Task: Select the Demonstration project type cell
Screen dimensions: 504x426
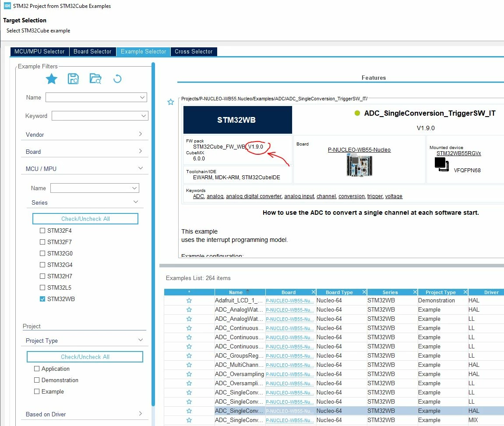Action: [437, 301]
